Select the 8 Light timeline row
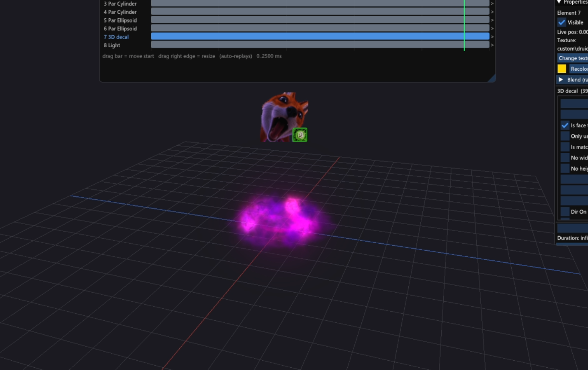 coord(112,45)
